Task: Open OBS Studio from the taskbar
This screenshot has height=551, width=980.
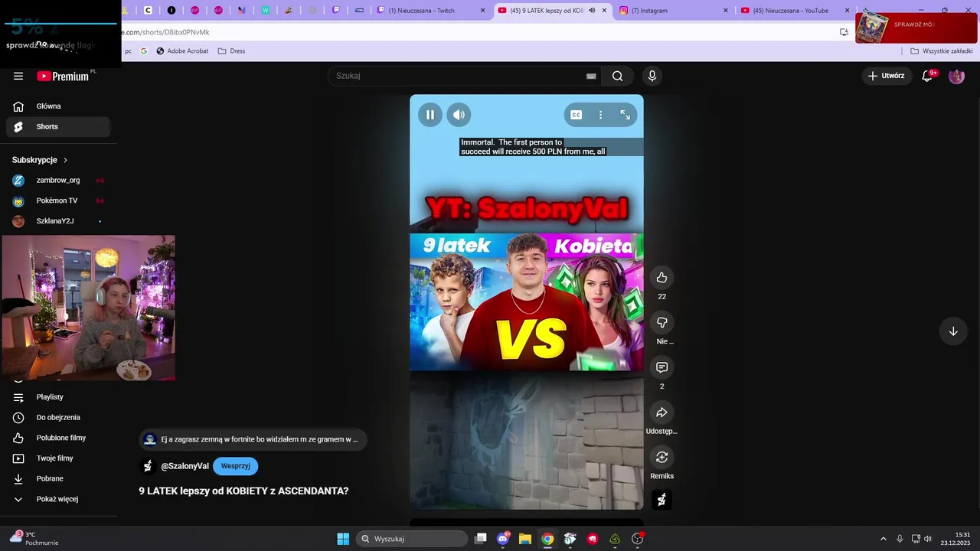Action: click(637, 539)
